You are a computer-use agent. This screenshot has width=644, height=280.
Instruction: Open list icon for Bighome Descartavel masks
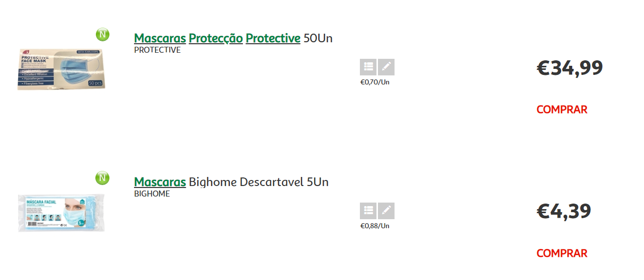368,211
